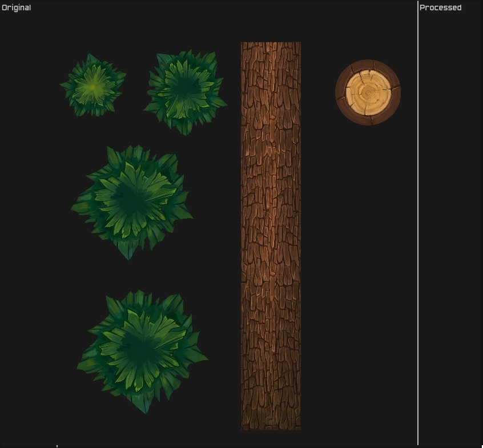Click the "Processed" pane label

(x=440, y=7)
